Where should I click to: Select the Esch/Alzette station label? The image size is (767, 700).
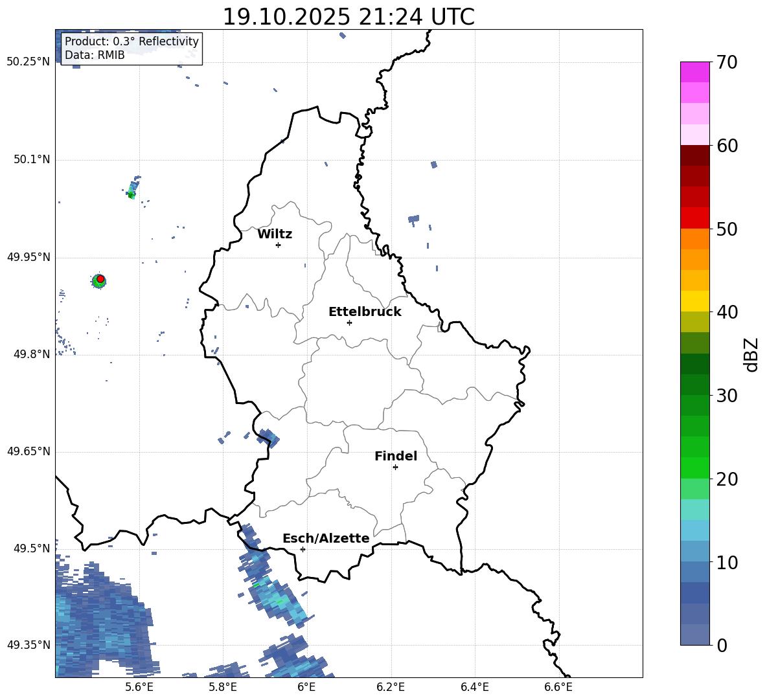tap(326, 538)
